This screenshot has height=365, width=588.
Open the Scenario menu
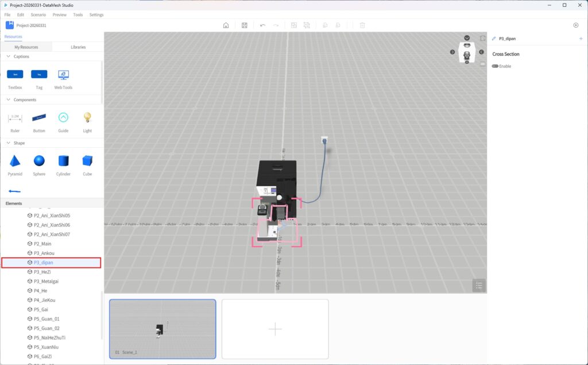point(38,14)
